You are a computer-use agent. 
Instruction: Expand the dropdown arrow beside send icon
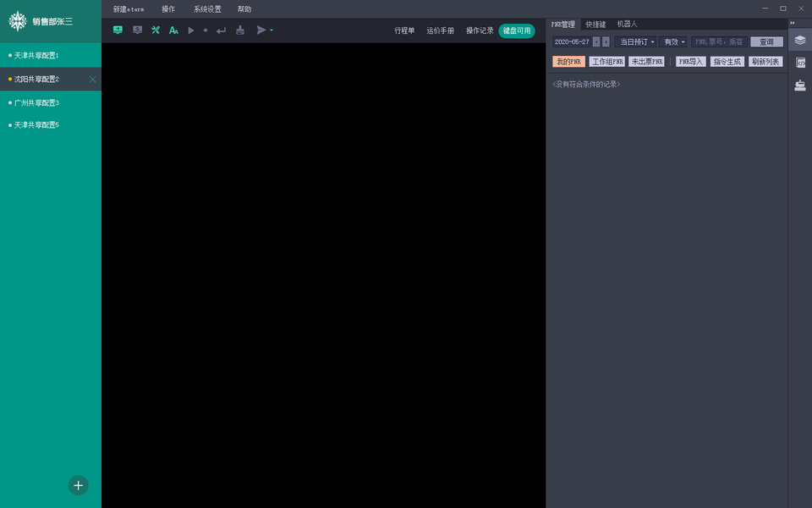[272, 30]
